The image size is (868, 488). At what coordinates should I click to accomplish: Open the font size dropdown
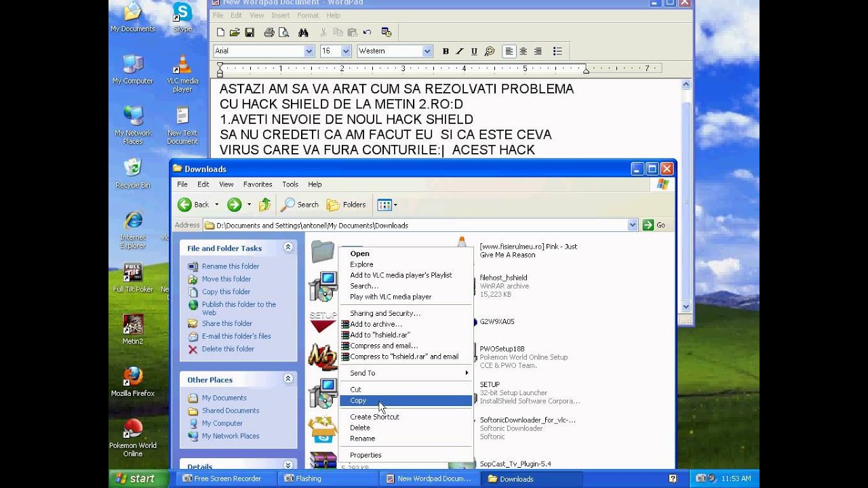click(x=346, y=51)
